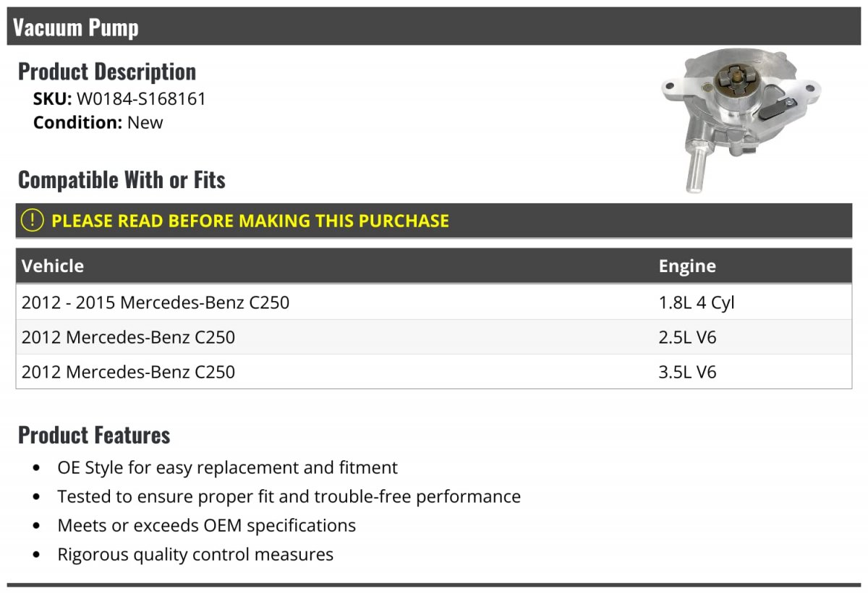Click the Vehicle column header
This screenshot has width=868, height=594.
(x=53, y=266)
